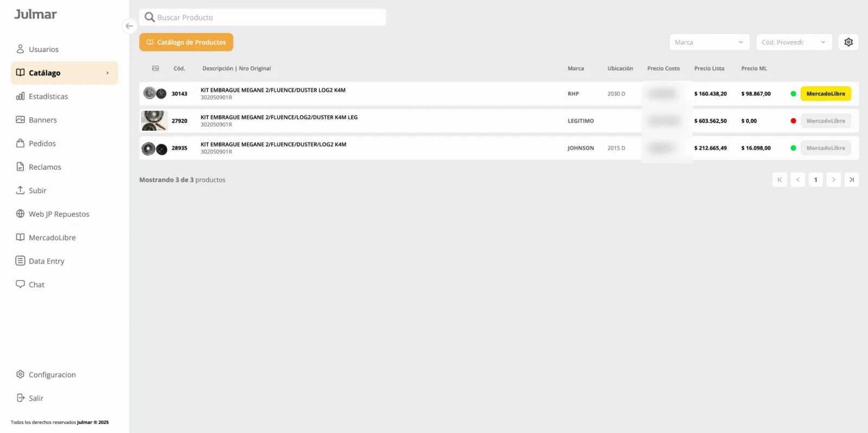The image size is (868, 433).
Task: Click the Julmar logo
Action: [x=35, y=15]
